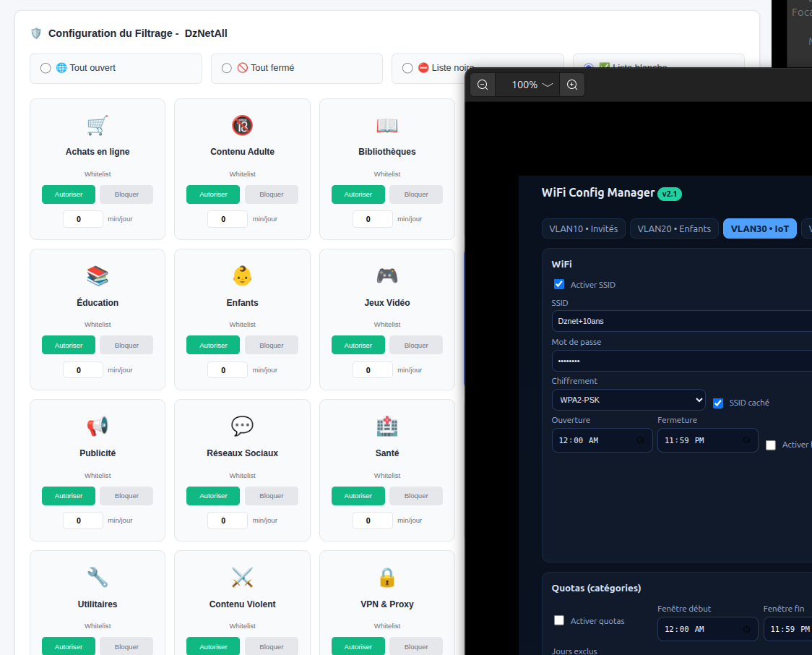Viewport: 812px width, 655px height.
Task: Zoom in with the magnifier plus icon
Action: (572, 85)
